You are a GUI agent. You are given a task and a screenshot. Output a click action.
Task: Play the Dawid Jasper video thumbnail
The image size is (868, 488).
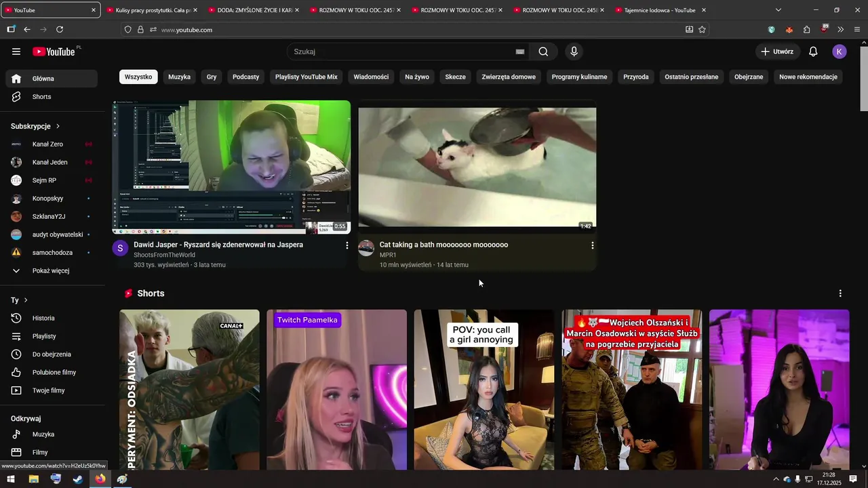pos(231,167)
